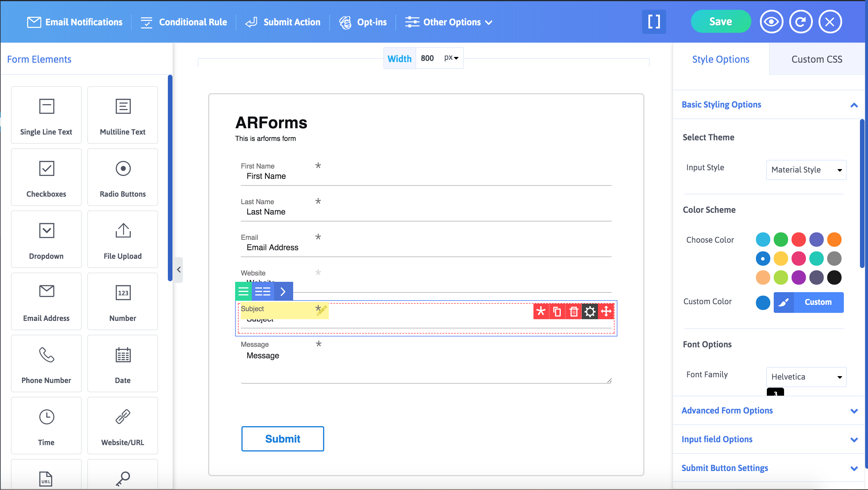
Task: Delete the Subject field
Action: [574, 311]
